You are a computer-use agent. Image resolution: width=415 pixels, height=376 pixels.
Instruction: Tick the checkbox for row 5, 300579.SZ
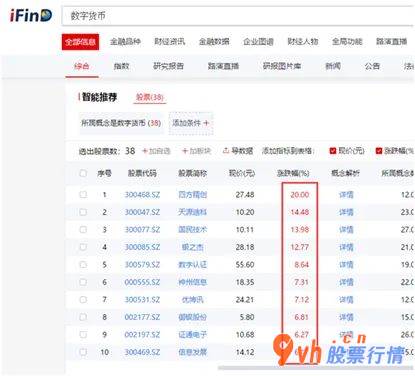[83, 265]
